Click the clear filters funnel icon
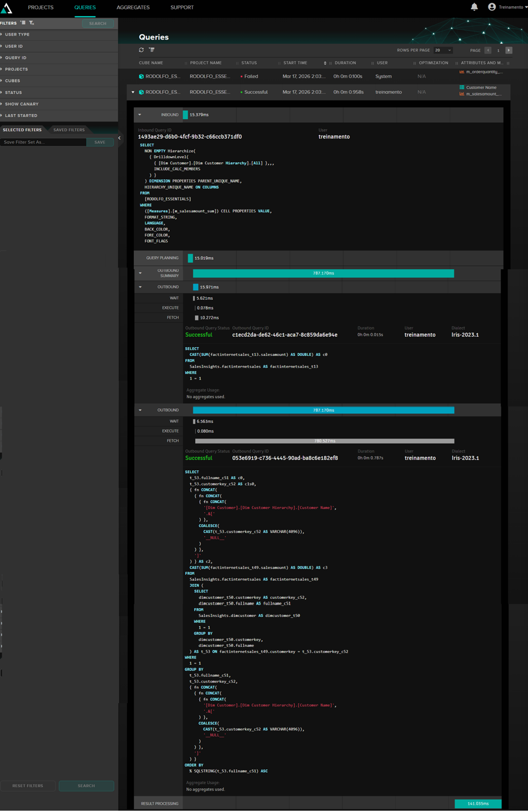Image resolution: width=528 pixels, height=812 pixels. pyautogui.click(x=31, y=23)
